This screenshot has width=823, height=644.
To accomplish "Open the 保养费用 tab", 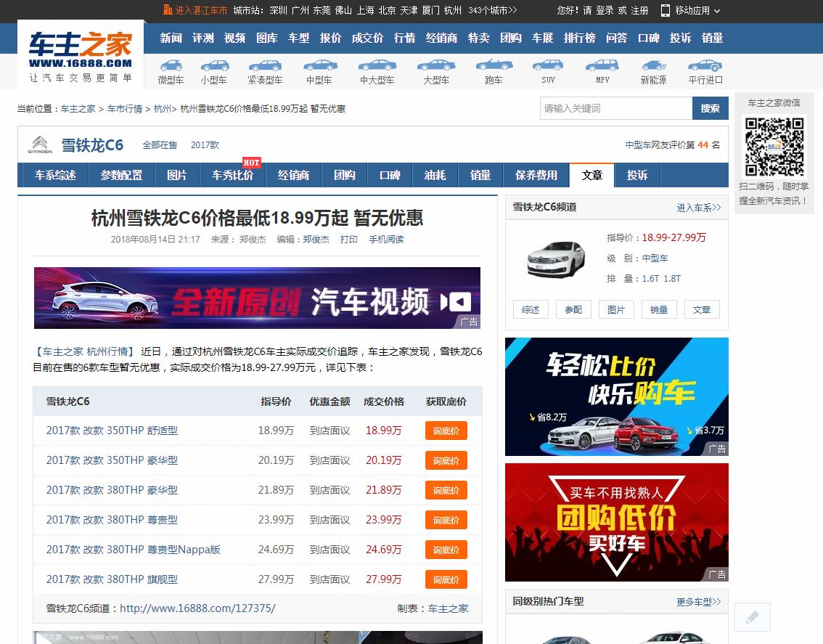I will [536, 175].
